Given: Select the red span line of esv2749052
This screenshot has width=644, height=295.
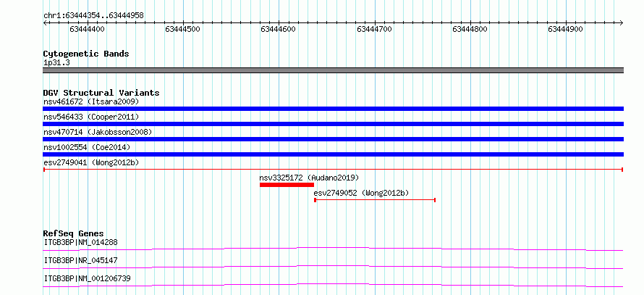Looking at the screenshot, I should coord(375,200).
